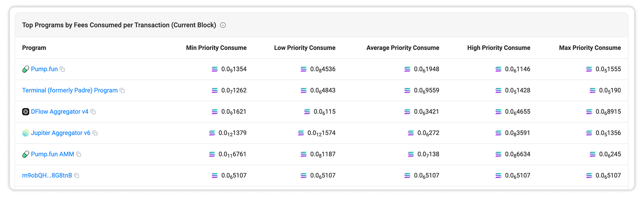Click the Program column header
Screen dimensions: 644x197
point(34,48)
